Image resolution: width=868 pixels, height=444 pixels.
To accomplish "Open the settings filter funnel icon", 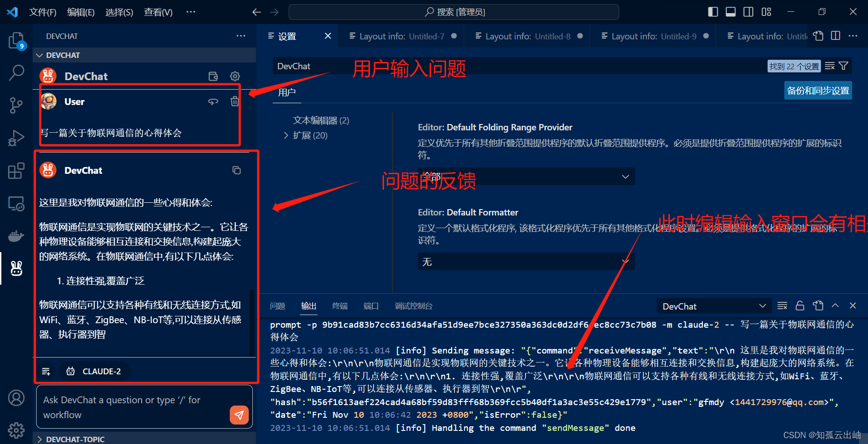I will pos(844,66).
